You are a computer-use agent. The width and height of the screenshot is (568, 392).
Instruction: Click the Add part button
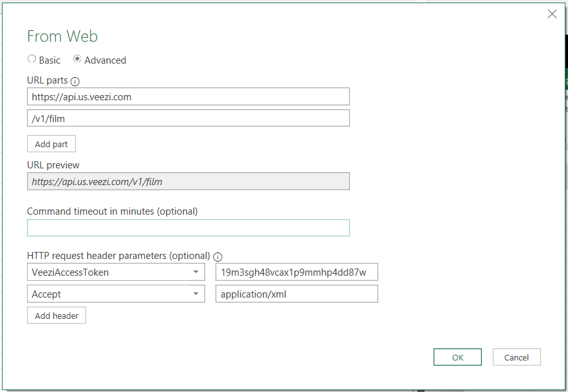[51, 143]
